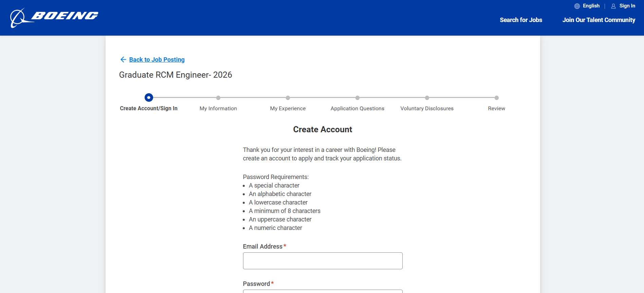Go back via Back to Job Posting link
644x293 pixels.
coord(157,60)
